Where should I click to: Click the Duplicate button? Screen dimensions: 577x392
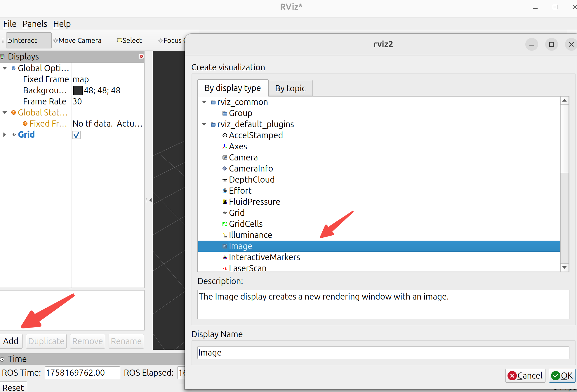coord(46,341)
